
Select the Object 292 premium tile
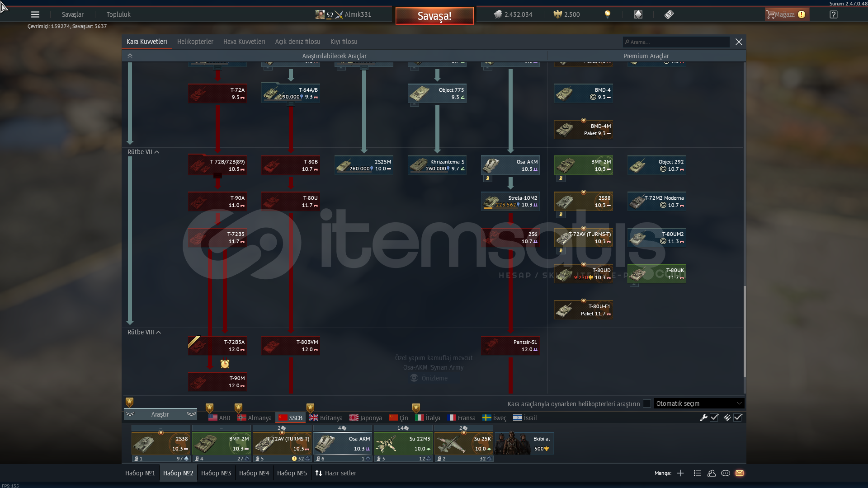point(657,165)
